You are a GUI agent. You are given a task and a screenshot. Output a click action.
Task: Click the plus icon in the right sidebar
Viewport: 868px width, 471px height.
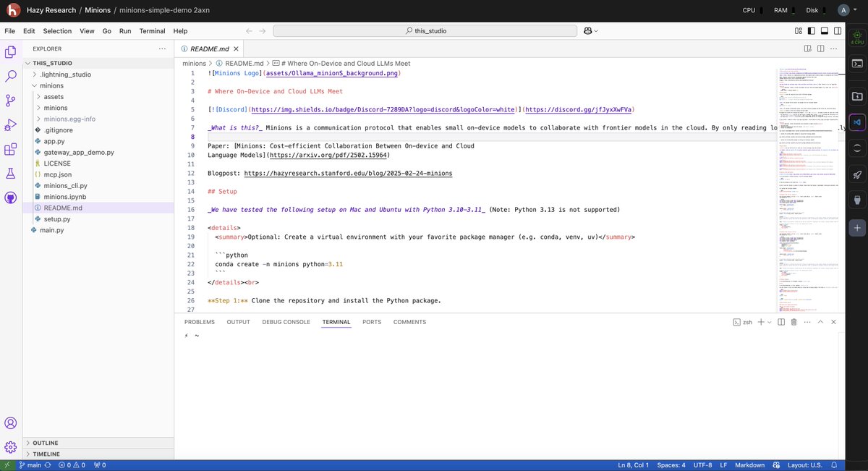click(x=856, y=227)
